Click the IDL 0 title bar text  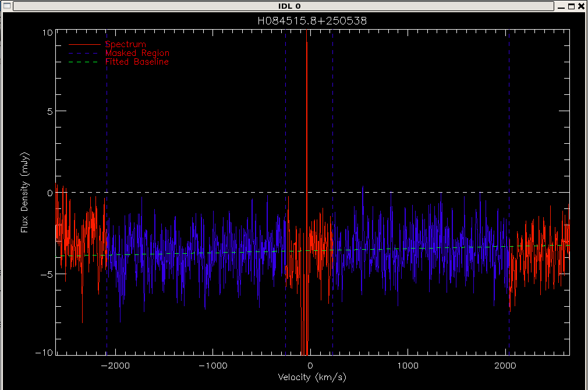(x=289, y=6)
